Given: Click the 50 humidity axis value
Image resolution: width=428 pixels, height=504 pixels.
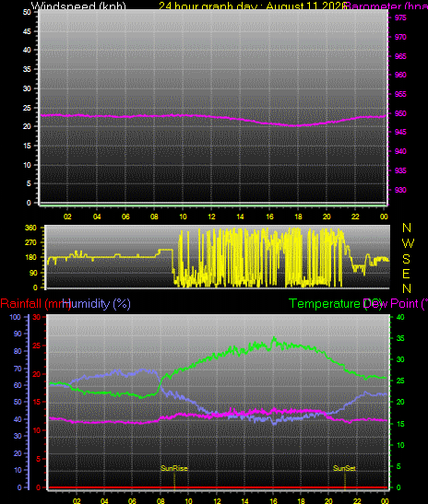Looking at the screenshot, I should click(17, 402).
